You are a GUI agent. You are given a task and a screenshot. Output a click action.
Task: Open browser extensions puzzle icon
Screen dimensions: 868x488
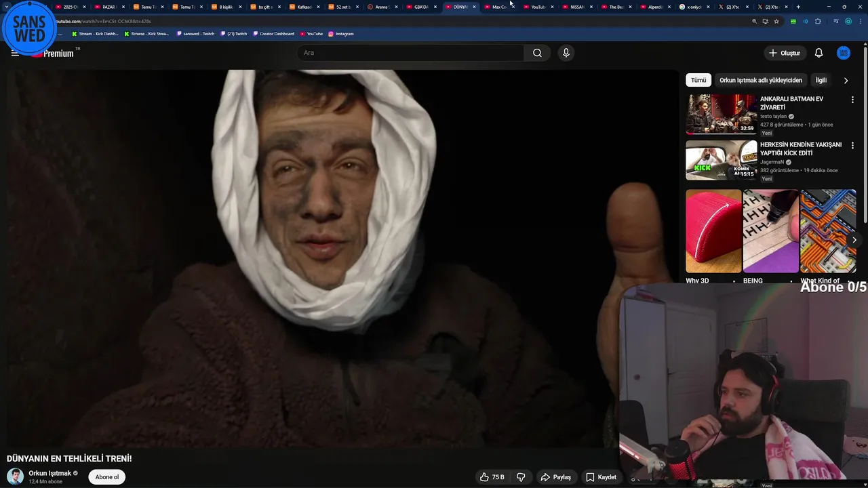pyautogui.click(x=818, y=21)
